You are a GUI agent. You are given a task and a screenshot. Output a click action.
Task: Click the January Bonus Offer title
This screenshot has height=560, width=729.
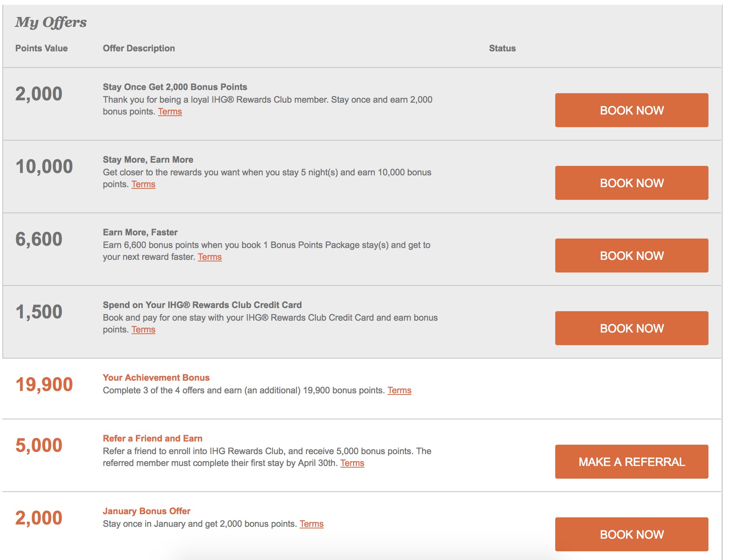pos(147,511)
